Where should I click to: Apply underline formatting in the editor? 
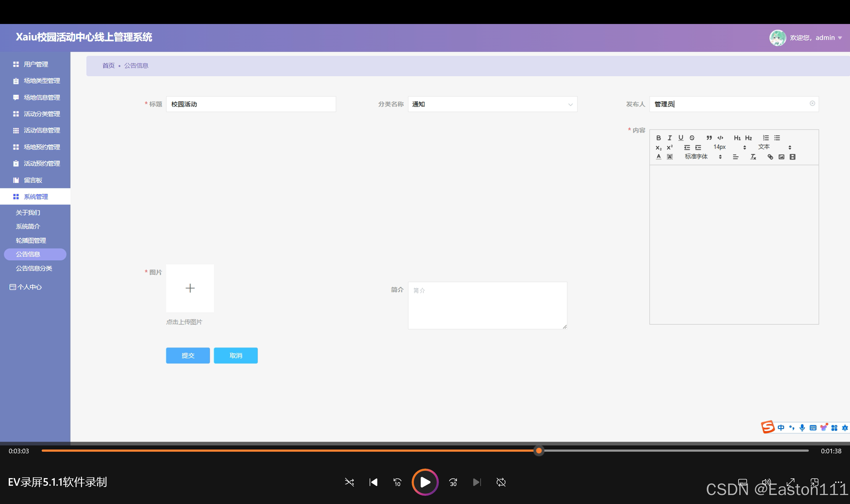pos(681,138)
